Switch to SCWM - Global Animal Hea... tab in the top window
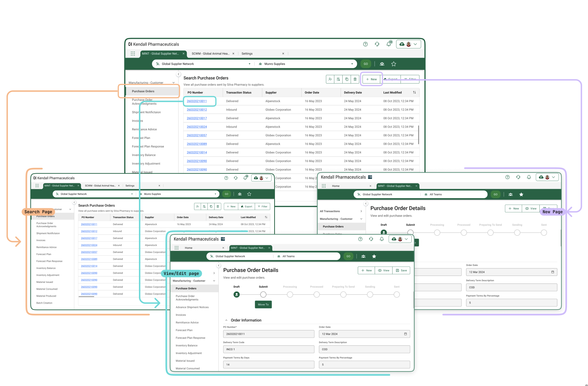This screenshot has width=588, height=386. pyautogui.click(x=210, y=54)
